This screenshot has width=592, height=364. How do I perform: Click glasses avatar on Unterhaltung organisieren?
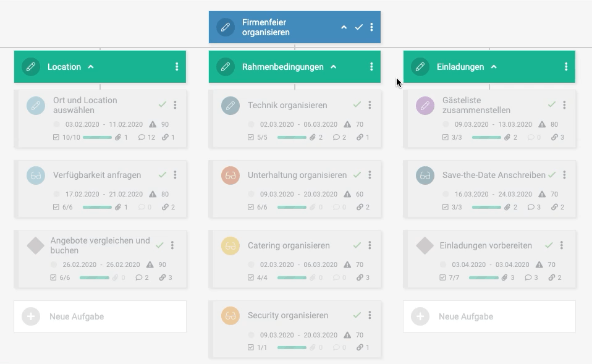(x=230, y=176)
